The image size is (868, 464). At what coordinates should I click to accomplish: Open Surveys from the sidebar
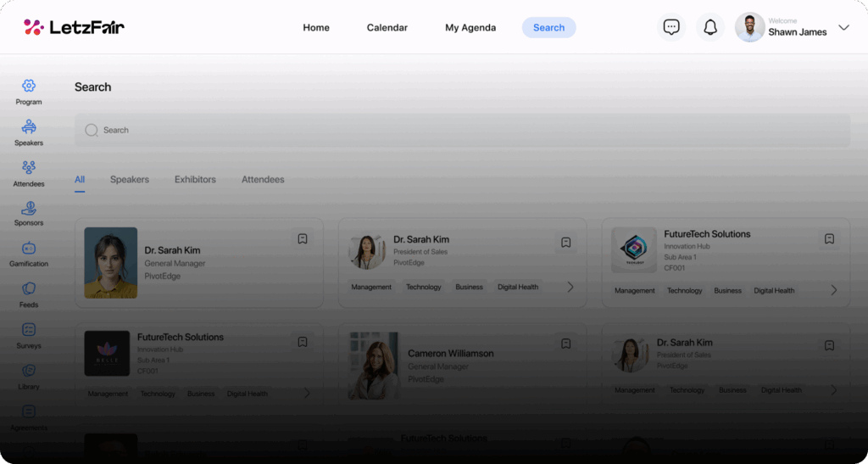(x=29, y=335)
